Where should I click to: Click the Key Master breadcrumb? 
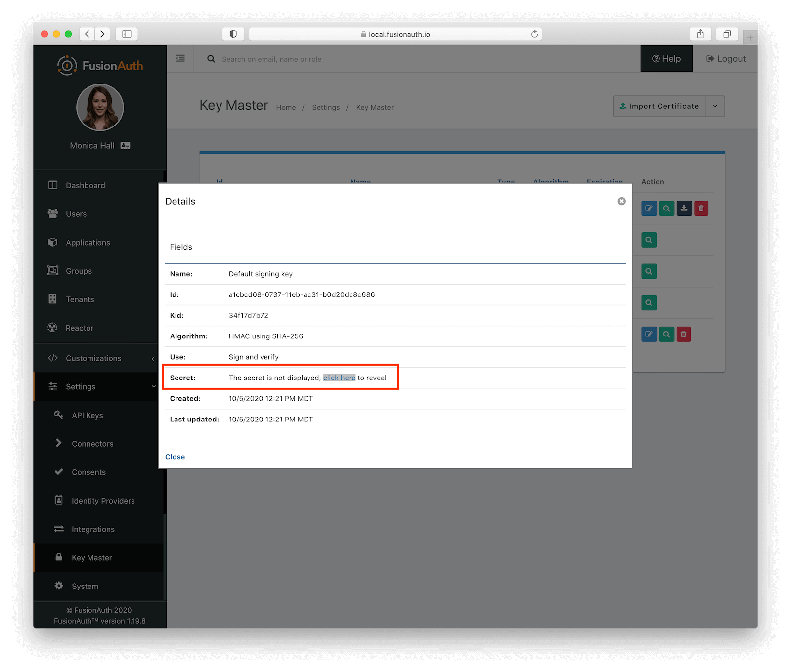(x=375, y=107)
